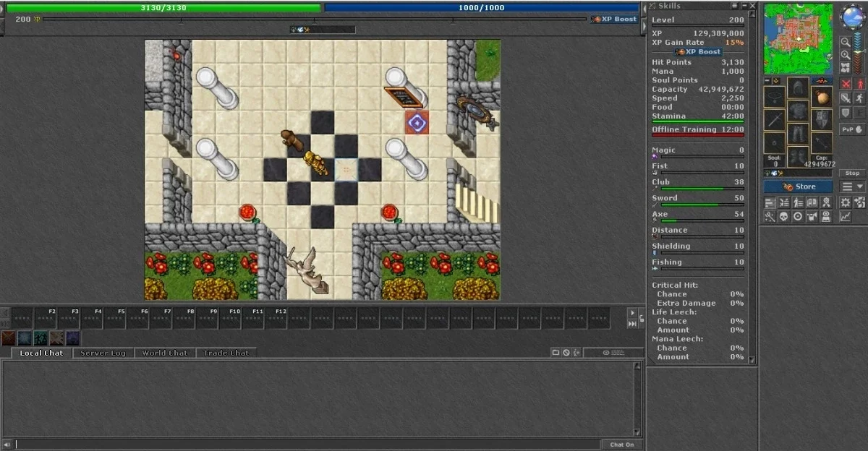
Task: Click the shield equipment slot
Action: (x=822, y=119)
